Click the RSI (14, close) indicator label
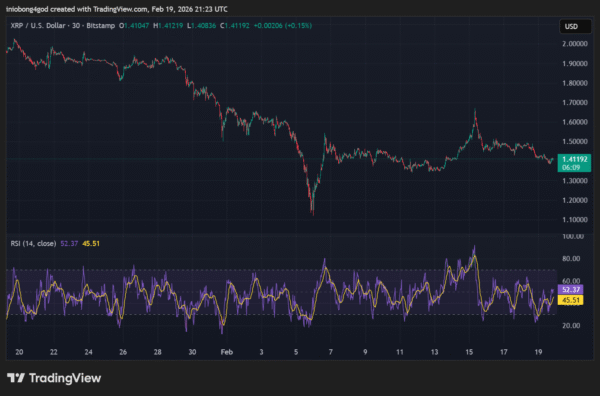The height and width of the screenshot is (396, 600). click(33, 243)
